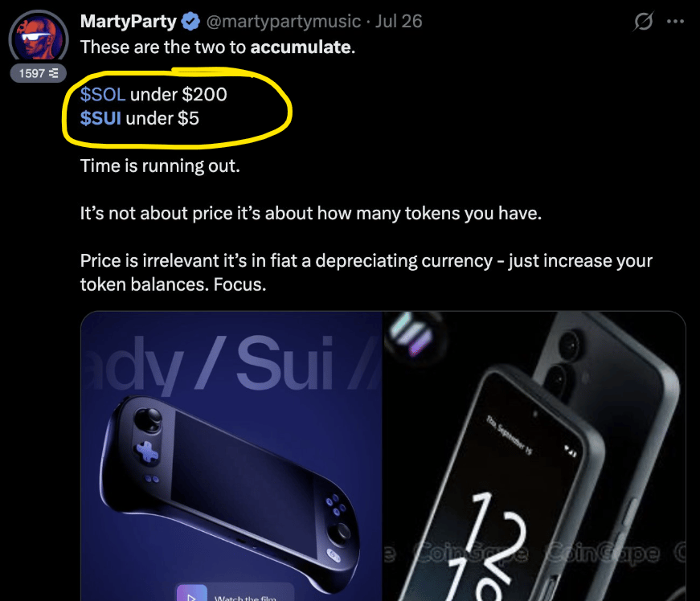Click the blue D-pad on the console
Screen dimensions: 700x601
(147, 452)
